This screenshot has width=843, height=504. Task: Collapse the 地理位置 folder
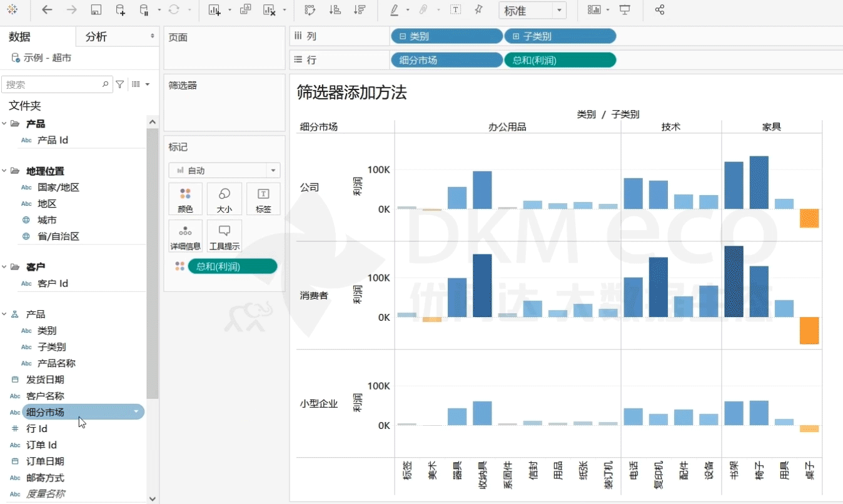tap(5, 171)
